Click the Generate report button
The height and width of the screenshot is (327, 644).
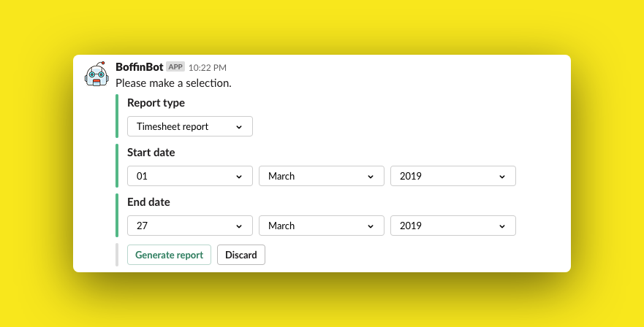(169, 255)
